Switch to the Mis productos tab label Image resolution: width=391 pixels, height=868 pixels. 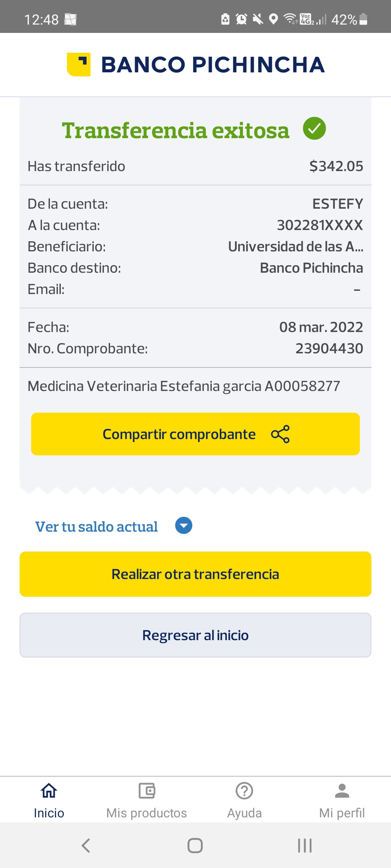[x=147, y=813]
